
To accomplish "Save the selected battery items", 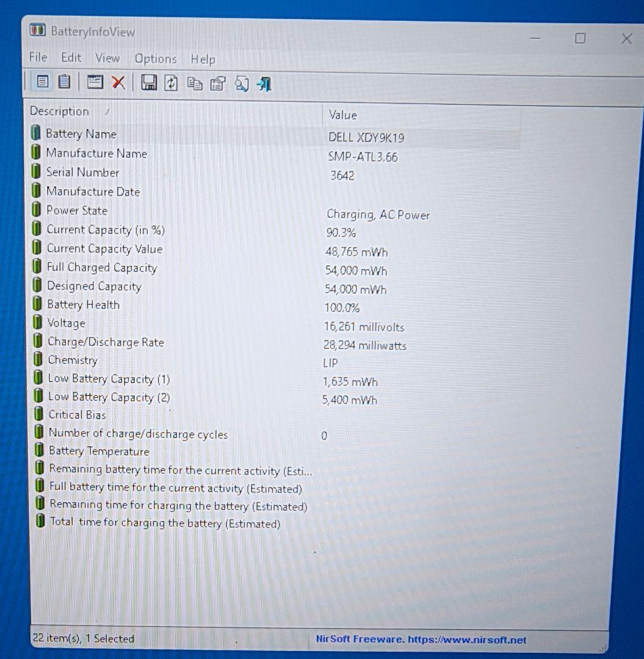I will click(x=148, y=83).
